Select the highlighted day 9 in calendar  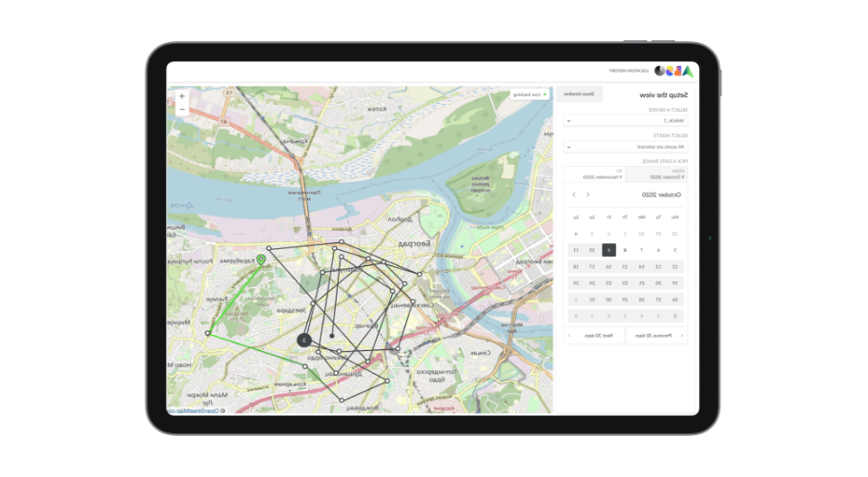609,250
